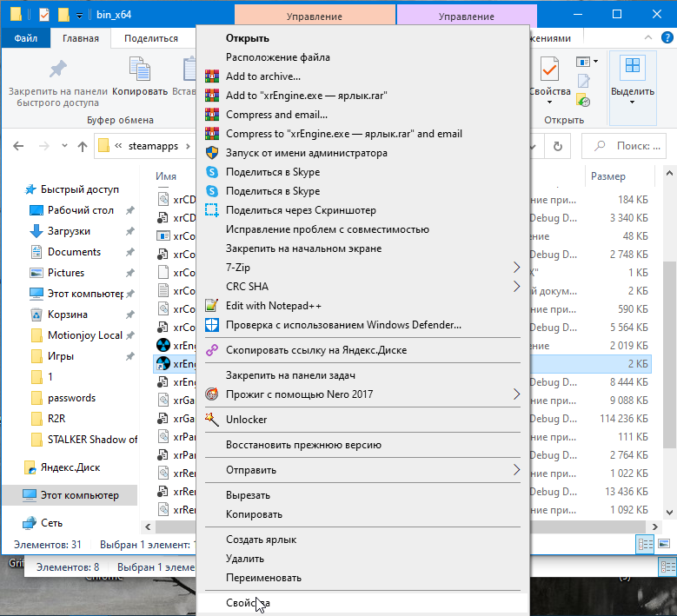Screen dimensions: 677x616
Task: Open Игры folder in sidebar
Action: pyautogui.click(x=61, y=356)
